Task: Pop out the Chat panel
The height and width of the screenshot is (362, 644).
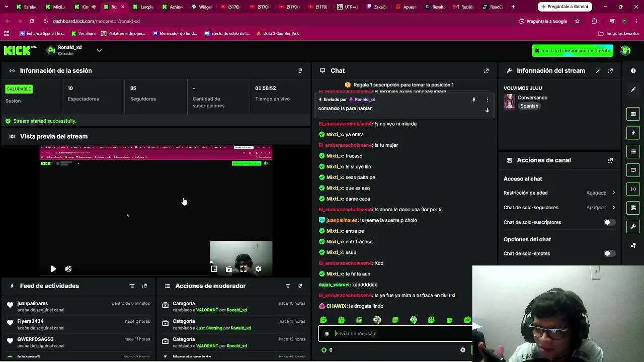Action: pyautogui.click(x=486, y=71)
